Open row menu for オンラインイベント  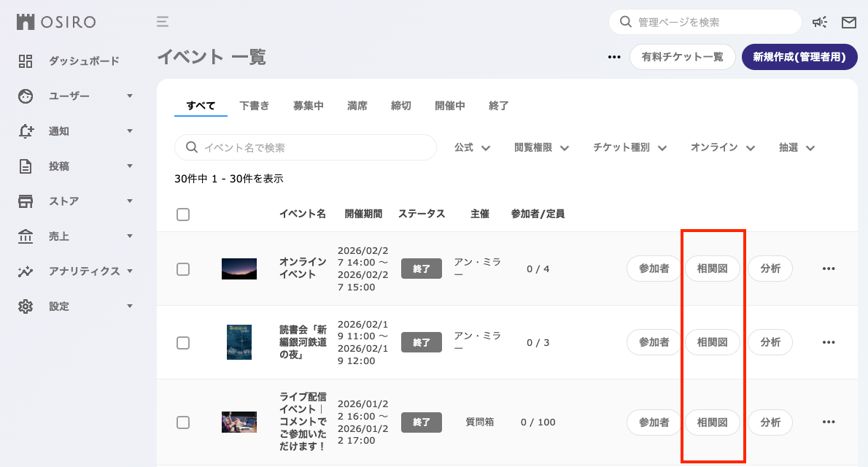(829, 269)
